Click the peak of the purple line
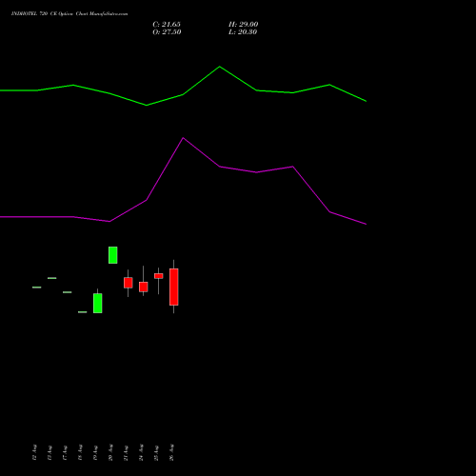Viewport: 476px width, 476px height. tap(183, 138)
